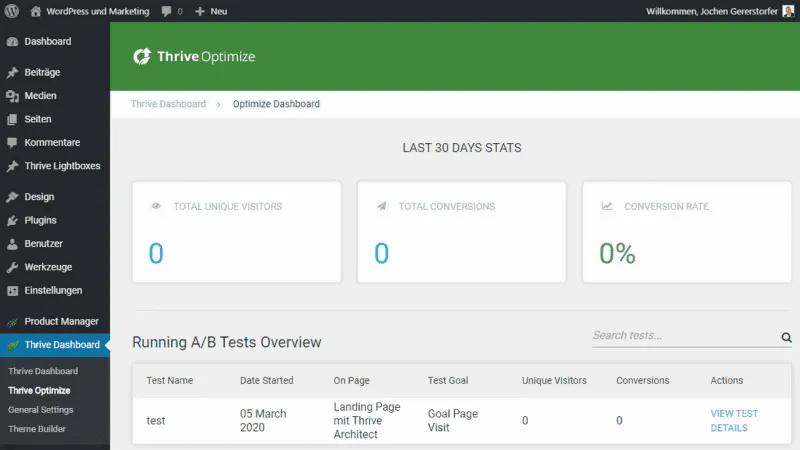Click the Medien media icon
The image size is (800, 450).
[12, 96]
